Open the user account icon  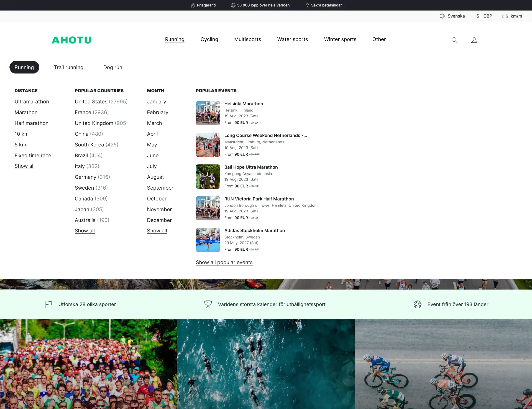click(x=474, y=40)
